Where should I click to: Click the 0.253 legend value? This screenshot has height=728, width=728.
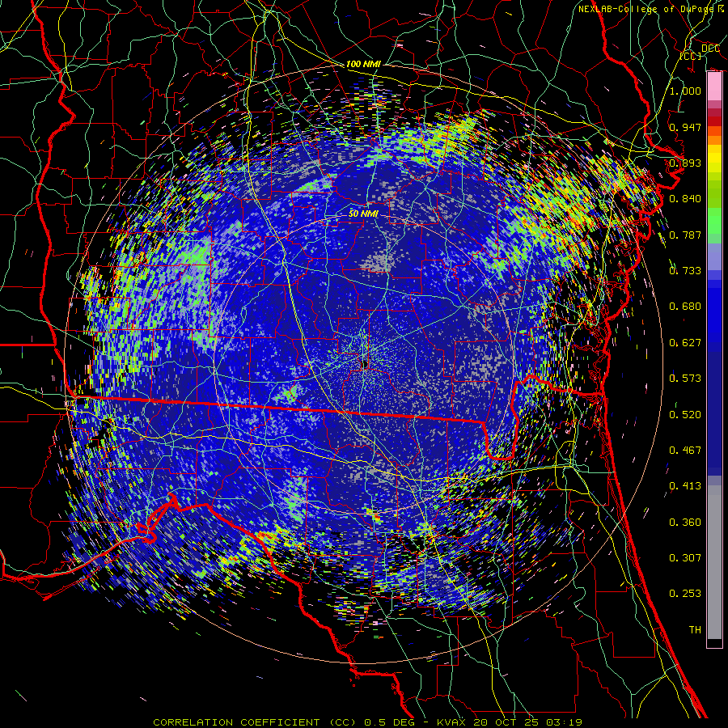coord(685,594)
